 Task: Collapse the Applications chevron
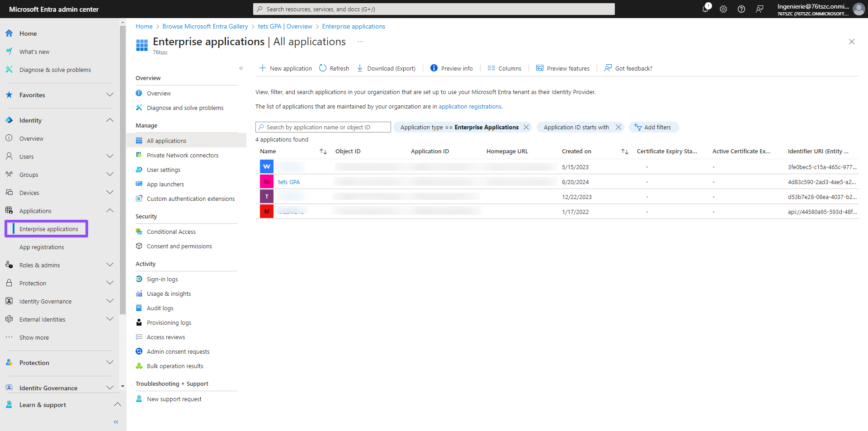pyautogui.click(x=110, y=210)
